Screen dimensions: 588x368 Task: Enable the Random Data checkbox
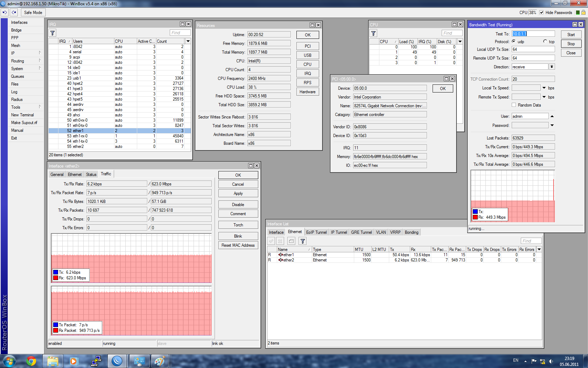pyautogui.click(x=514, y=105)
